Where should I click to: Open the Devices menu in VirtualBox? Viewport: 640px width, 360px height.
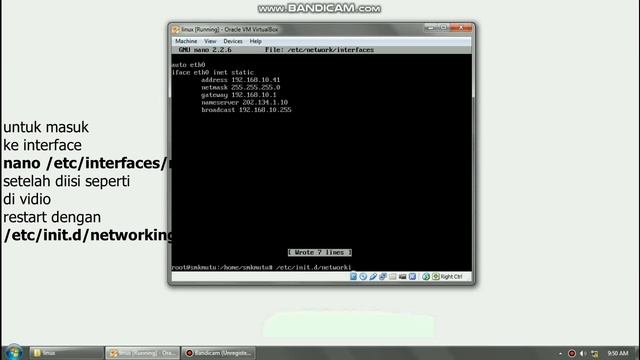pos(233,41)
